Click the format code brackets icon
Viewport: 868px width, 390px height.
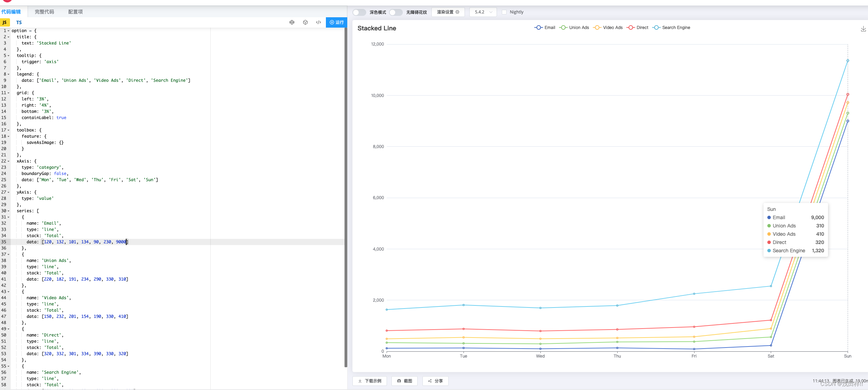tap(318, 22)
